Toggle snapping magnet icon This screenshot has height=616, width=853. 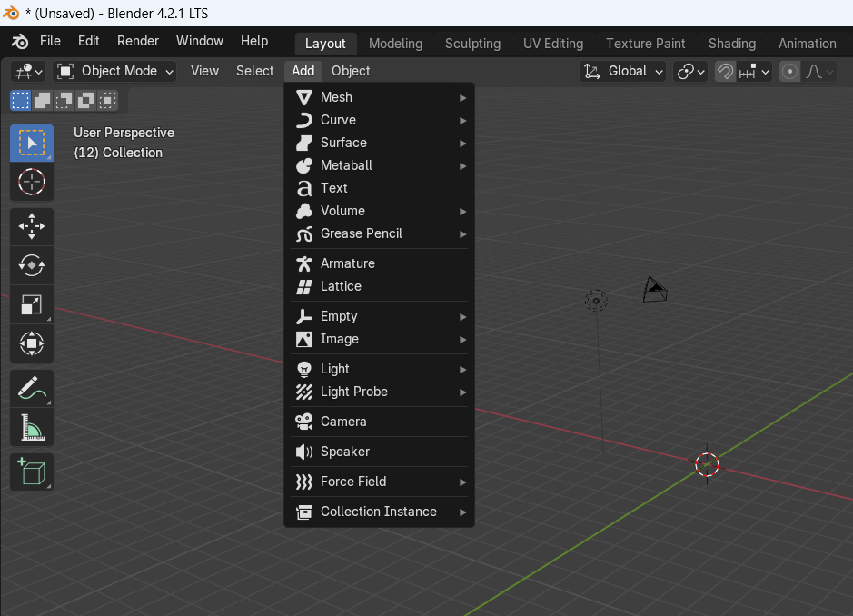(x=725, y=71)
